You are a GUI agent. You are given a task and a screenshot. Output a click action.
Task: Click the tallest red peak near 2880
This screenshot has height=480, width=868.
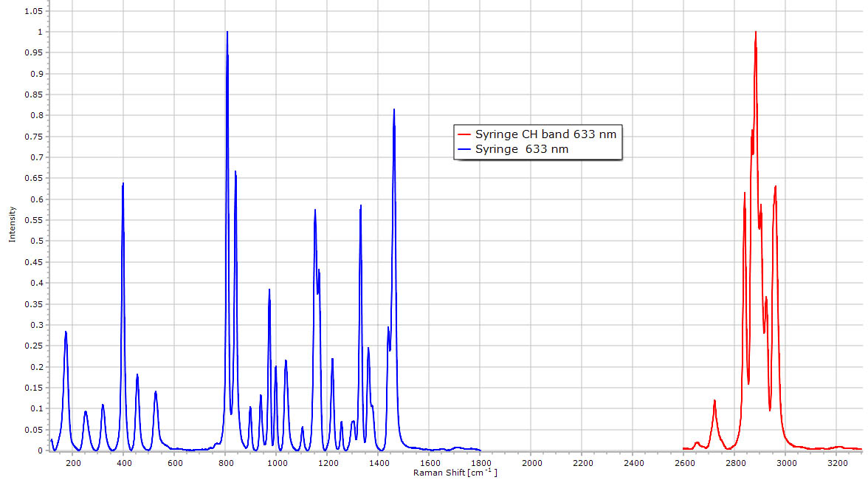[x=755, y=33]
